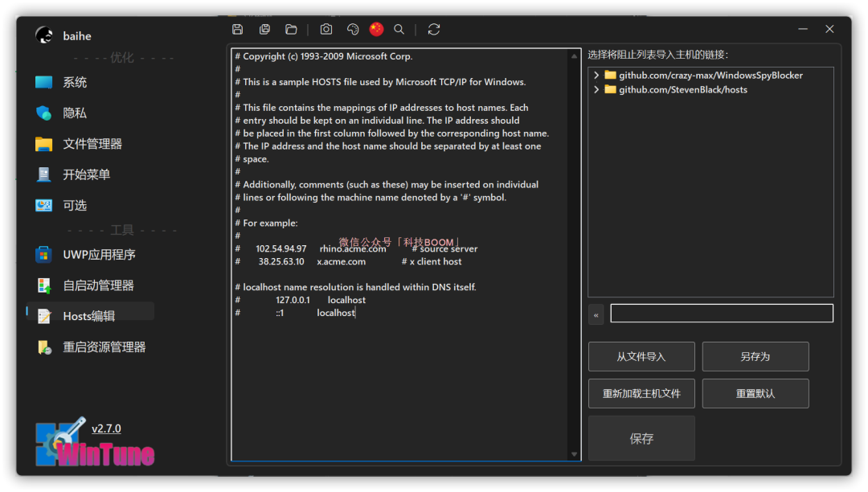Image resolution: width=868 pixels, height=492 pixels.
Task: Click the save icon in top toolbar
Action: pos(237,29)
